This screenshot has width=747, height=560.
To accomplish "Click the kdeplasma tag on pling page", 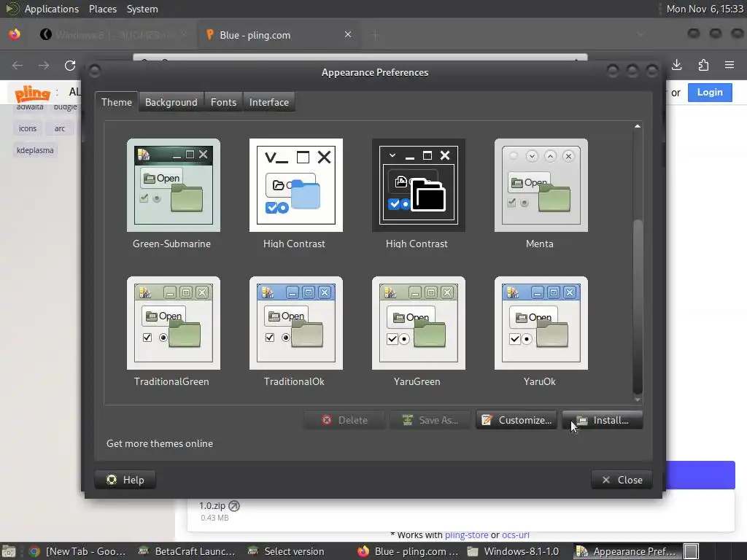I will pos(35,150).
